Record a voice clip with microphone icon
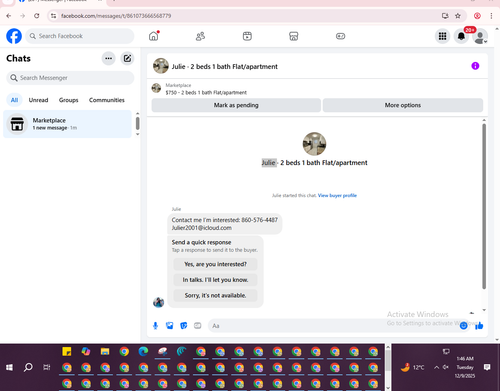 pyautogui.click(x=155, y=326)
